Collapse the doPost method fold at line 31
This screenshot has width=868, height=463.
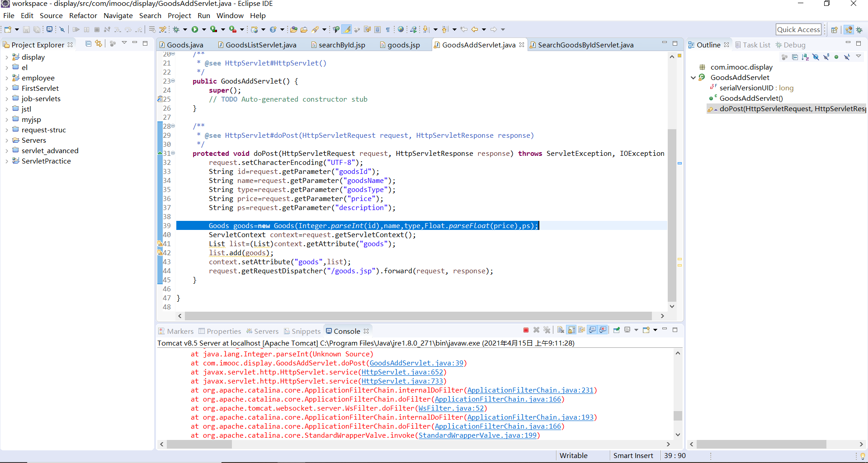173,153
